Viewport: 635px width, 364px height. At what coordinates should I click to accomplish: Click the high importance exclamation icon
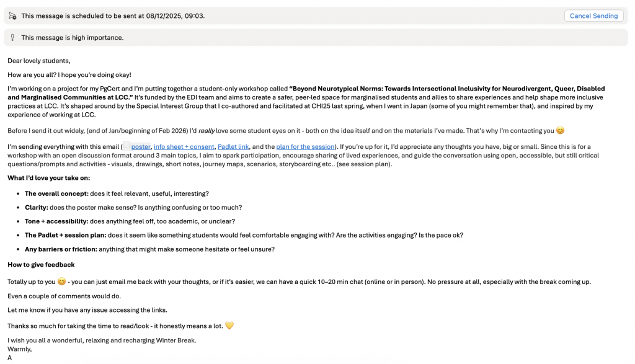point(12,38)
